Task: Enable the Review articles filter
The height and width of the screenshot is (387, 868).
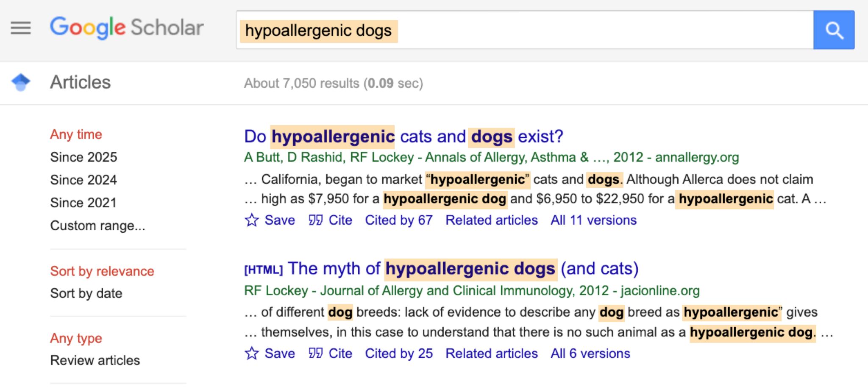Action: point(95,361)
